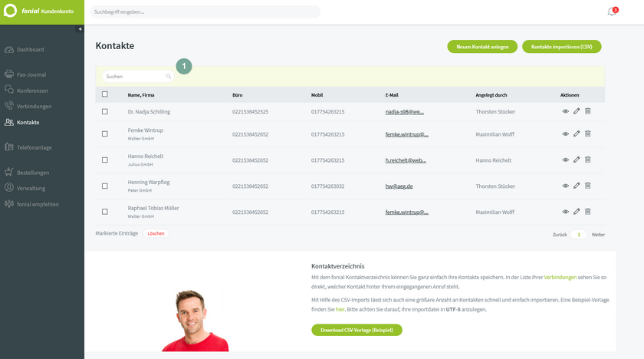644x359 pixels.
Task: View details of Dr. Nadja Schilling contact
Action: 566,112
